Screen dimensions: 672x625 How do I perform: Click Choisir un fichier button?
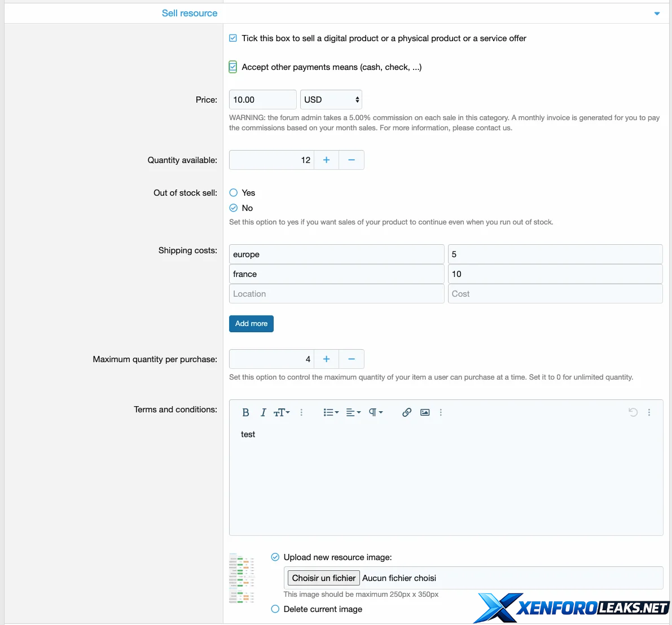pos(324,578)
